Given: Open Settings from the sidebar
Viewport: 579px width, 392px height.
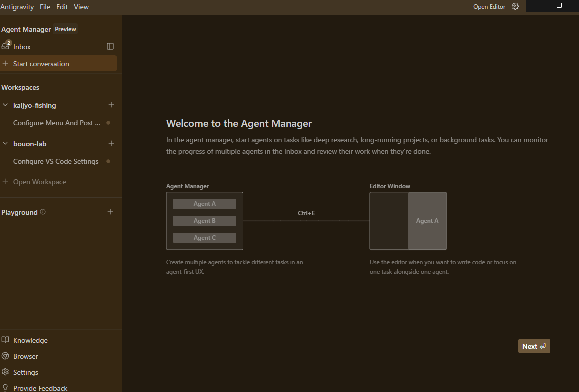Looking at the screenshot, I should point(24,372).
